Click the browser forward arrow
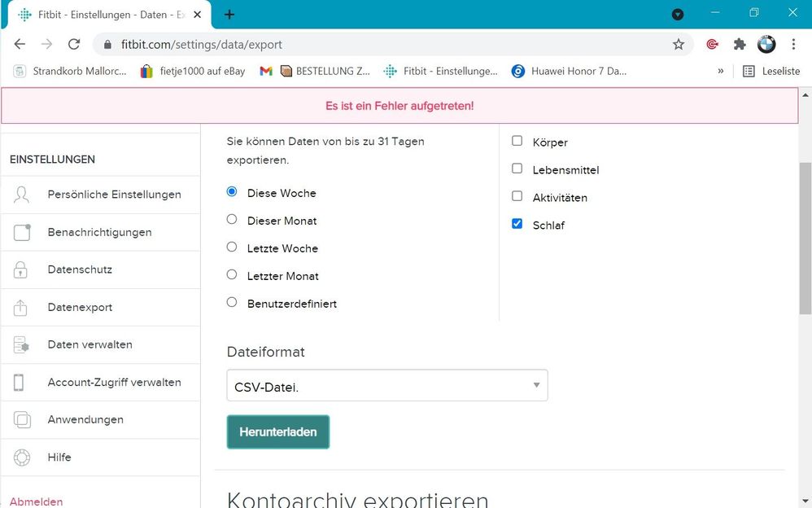The image size is (812, 508). click(x=46, y=44)
